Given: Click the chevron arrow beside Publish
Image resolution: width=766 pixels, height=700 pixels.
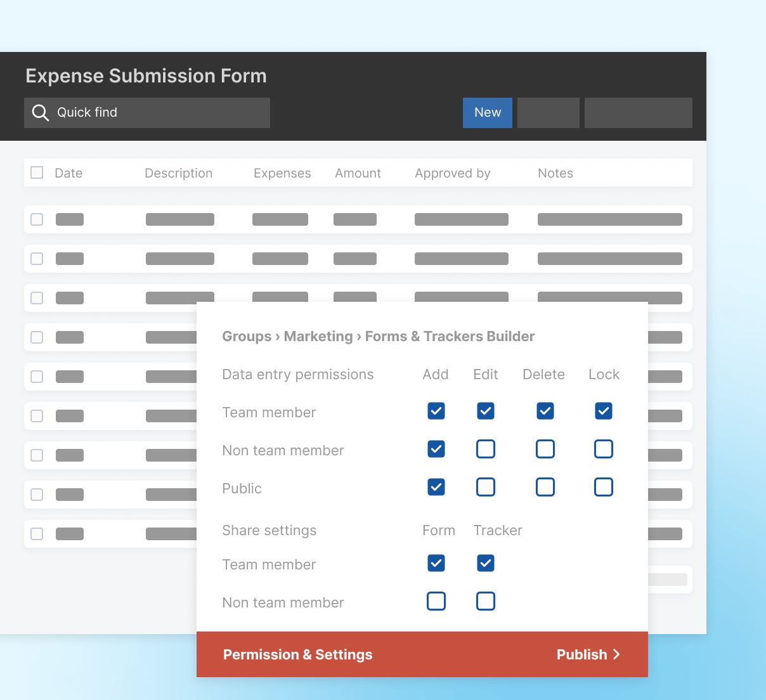Looking at the screenshot, I should [x=617, y=654].
